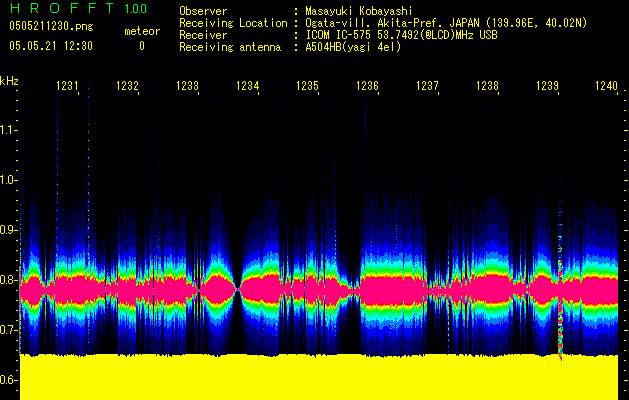The width and height of the screenshot is (629, 400).
Task: Click the meteor count 0
Action: coord(142,46)
